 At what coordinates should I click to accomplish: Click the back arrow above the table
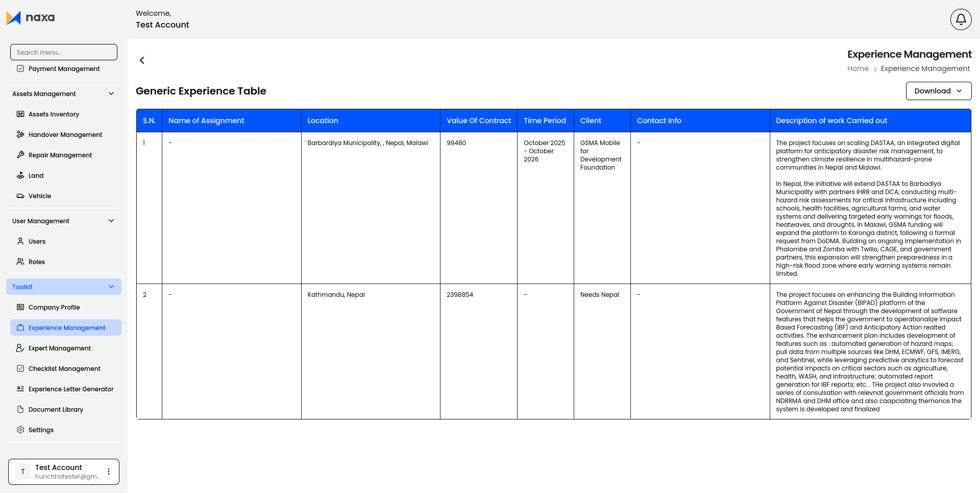(141, 60)
